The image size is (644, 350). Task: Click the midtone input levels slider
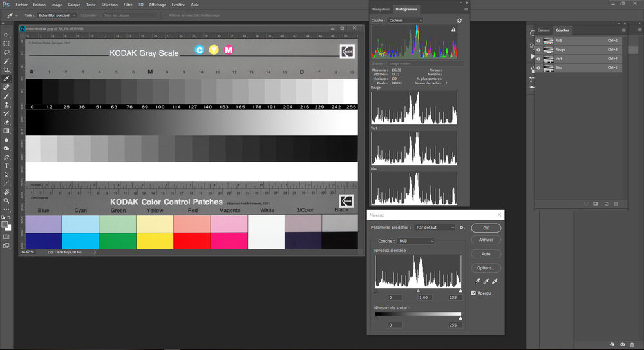[418, 291]
